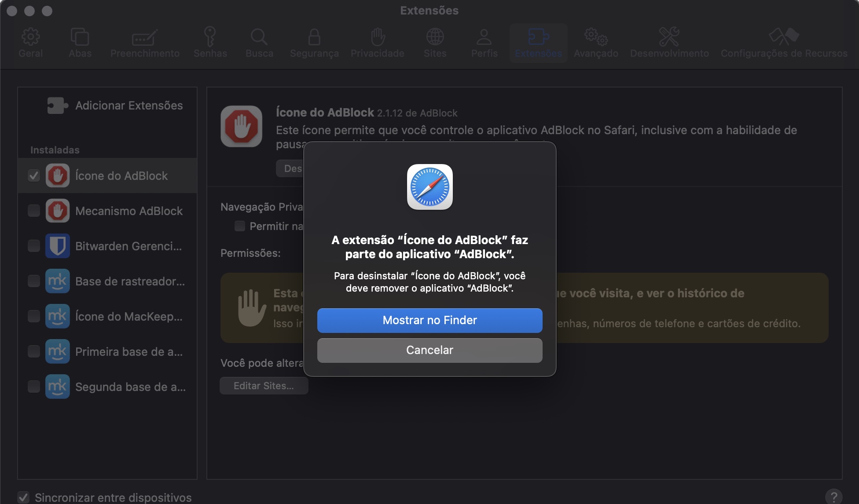Click the MacKeeper icon beside Base de rastreador
This screenshot has height=504, width=859.
tap(58, 281)
